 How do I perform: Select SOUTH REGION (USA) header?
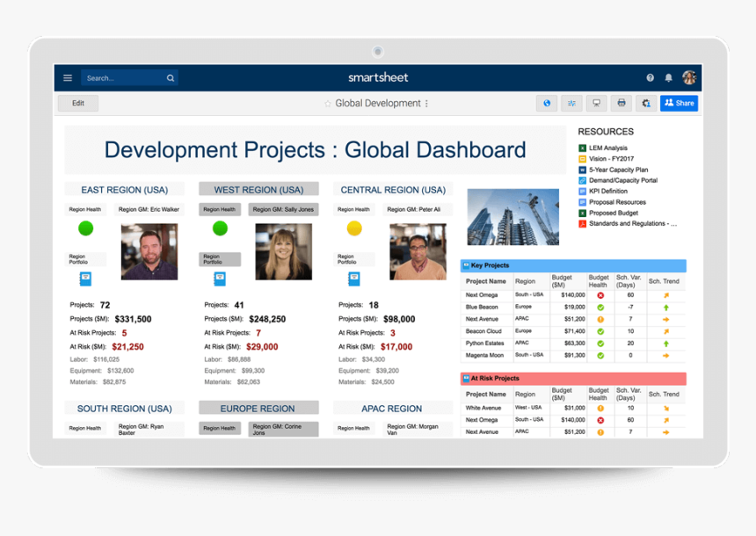tap(125, 409)
